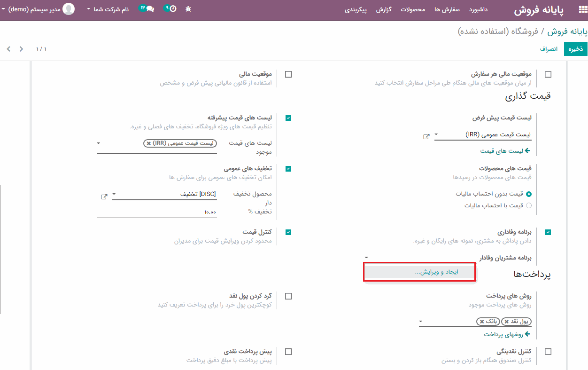
Task: Open the سفارش ها menu
Action: [x=447, y=9]
